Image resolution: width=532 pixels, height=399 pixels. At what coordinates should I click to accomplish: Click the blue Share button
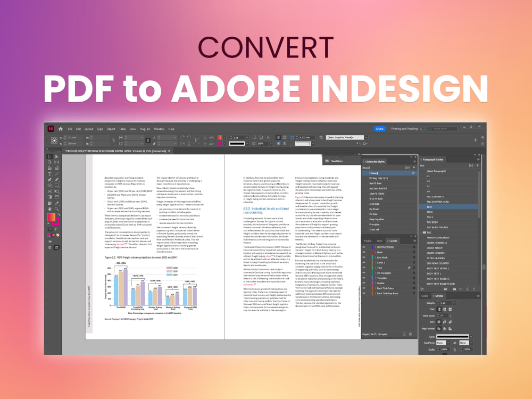(x=380, y=129)
